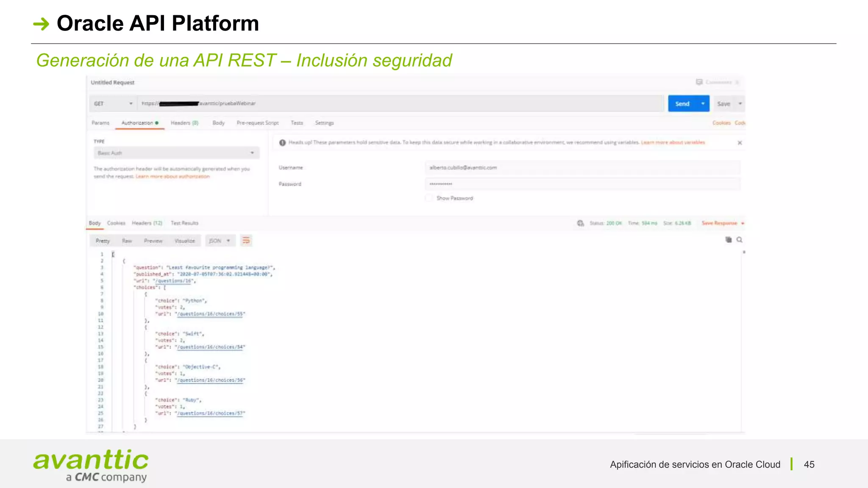The height and width of the screenshot is (488, 868).
Task: Open the Settings tab
Action: (x=325, y=123)
